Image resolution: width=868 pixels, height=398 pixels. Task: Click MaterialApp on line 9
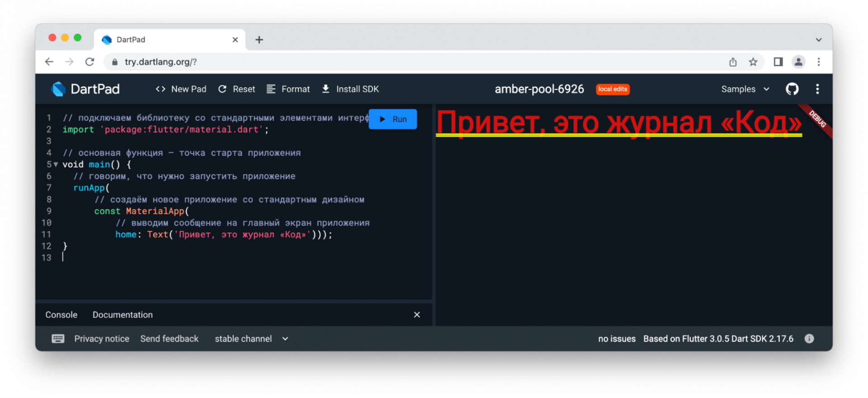pos(155,211)
